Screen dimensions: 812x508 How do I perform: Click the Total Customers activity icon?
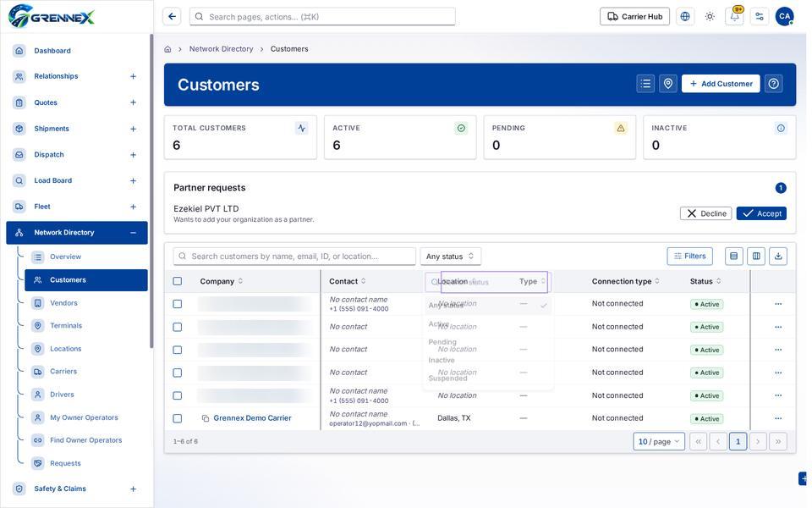(301, 128)
